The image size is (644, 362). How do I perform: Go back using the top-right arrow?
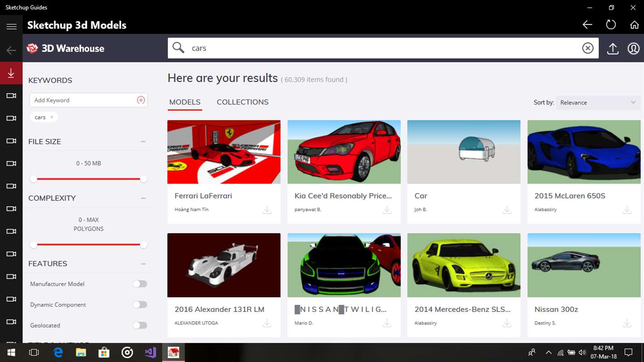(588, 25)
